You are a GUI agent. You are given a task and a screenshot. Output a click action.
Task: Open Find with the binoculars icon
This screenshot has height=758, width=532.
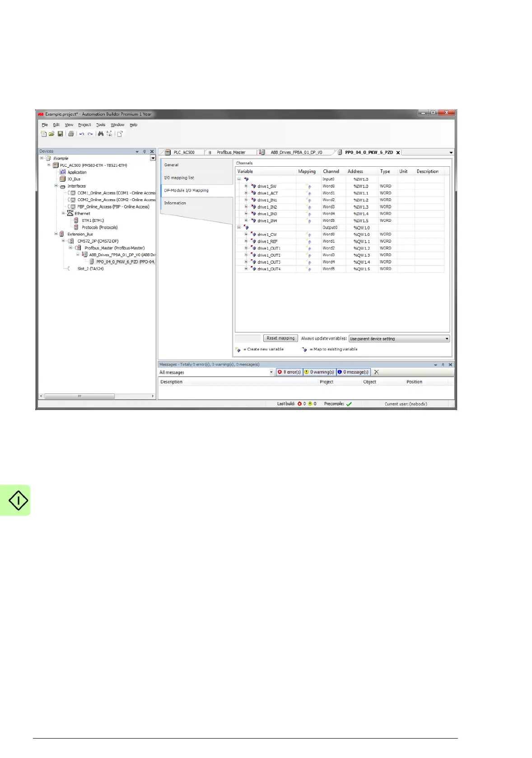pyautogui.click(x=101, y=134)
